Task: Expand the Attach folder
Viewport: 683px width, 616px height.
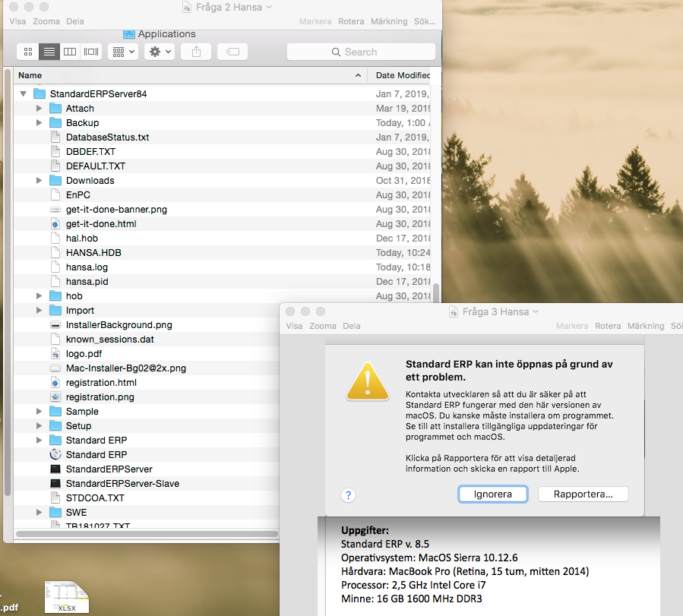Action: click(x=39, y=108)
